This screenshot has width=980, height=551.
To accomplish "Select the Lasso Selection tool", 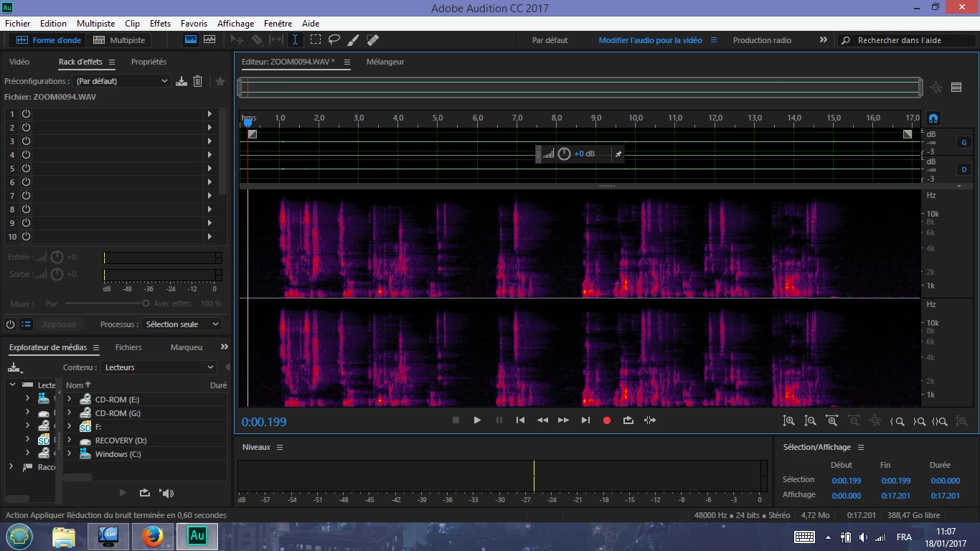I will tap(334, 40).
